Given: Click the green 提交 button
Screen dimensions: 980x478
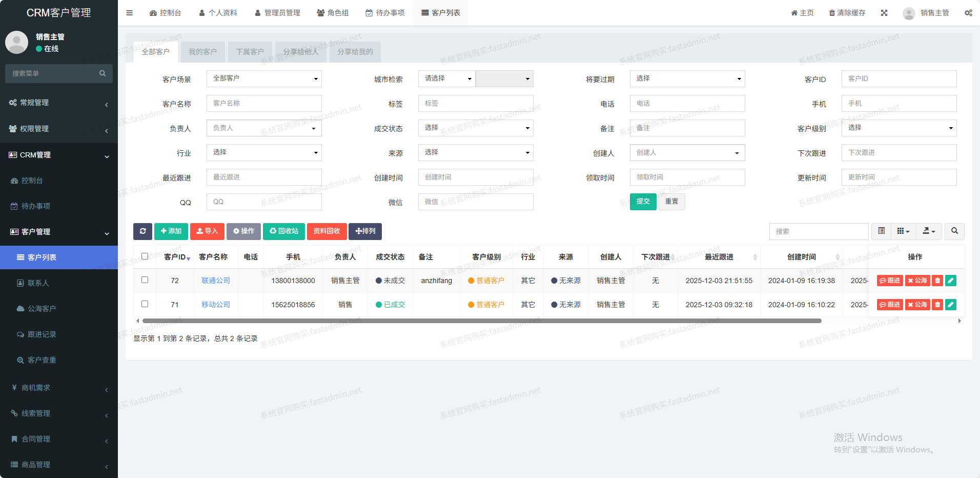Looking at the screenshot, I should 643,202.
